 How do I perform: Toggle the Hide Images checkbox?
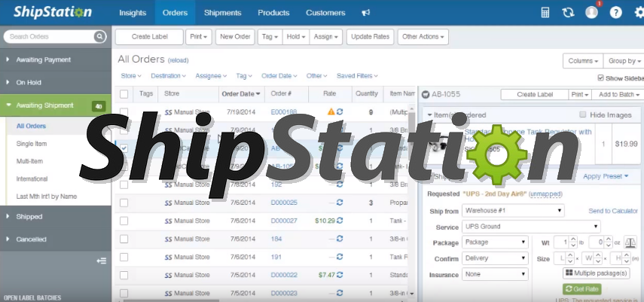[x=582, y=114]
